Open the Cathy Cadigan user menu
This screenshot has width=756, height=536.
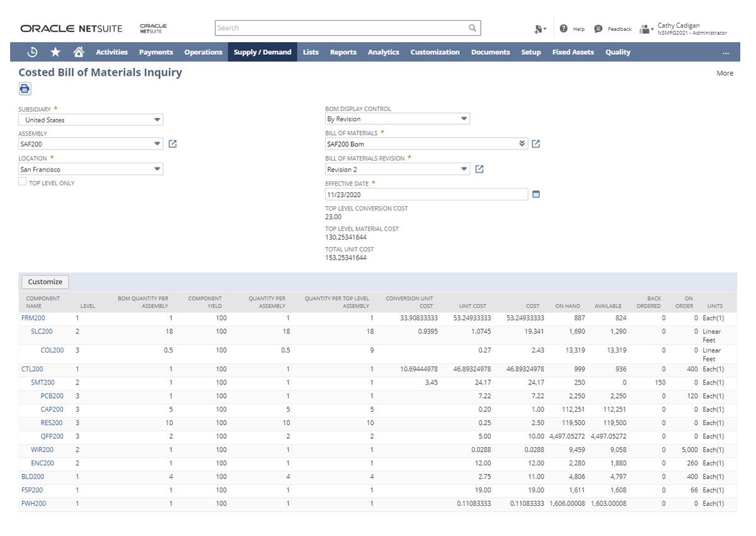point(692,29)
